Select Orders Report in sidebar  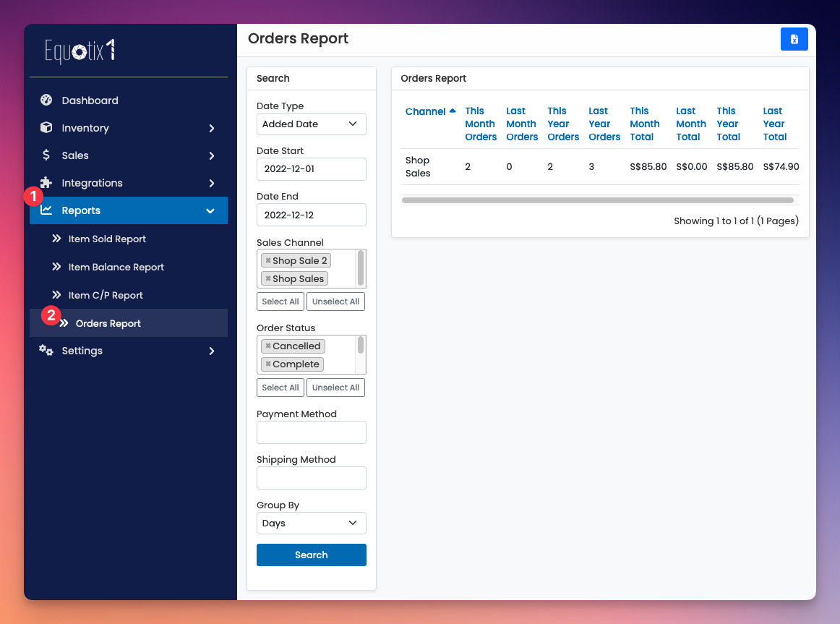[108, 323]
